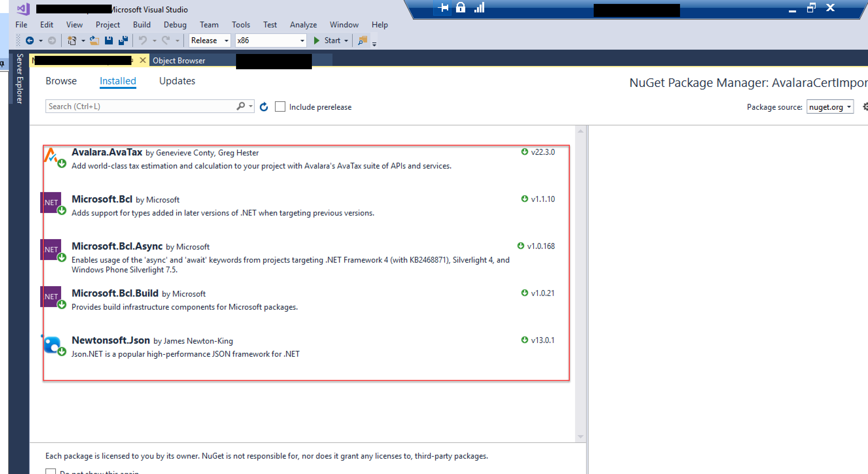Open the Tools menu

coord(241,25)
